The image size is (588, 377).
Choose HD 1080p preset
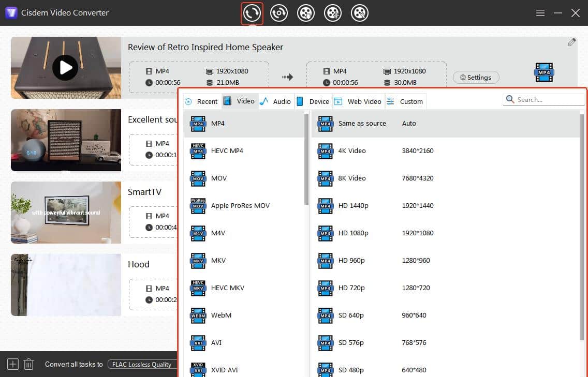[x=445, y=233]
